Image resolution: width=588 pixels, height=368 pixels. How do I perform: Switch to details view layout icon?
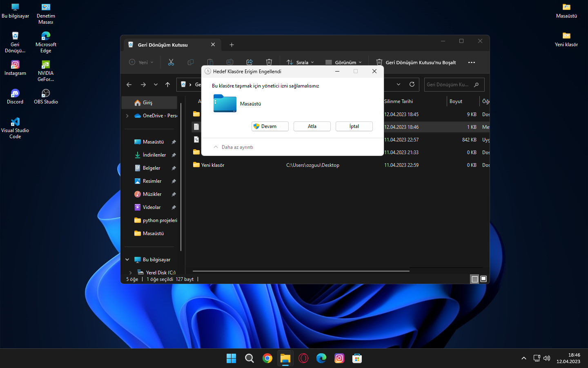(474, 279)
